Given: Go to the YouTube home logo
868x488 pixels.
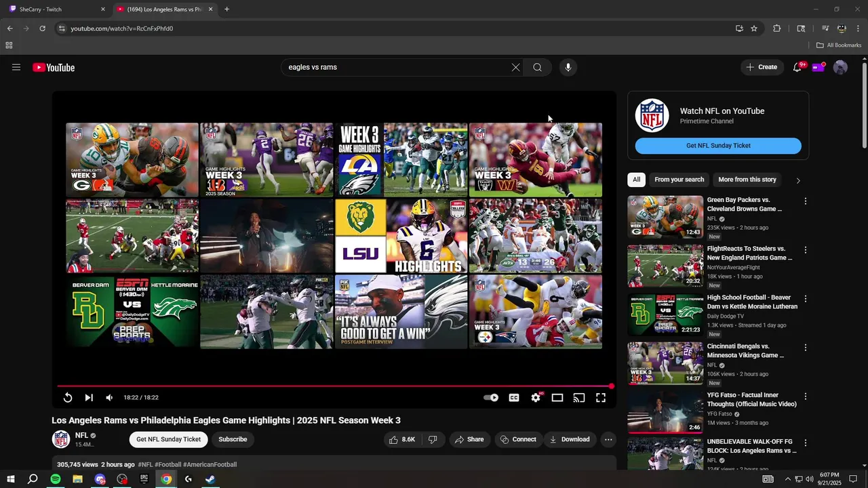Looking at the screenshot, I should point(54,67).
